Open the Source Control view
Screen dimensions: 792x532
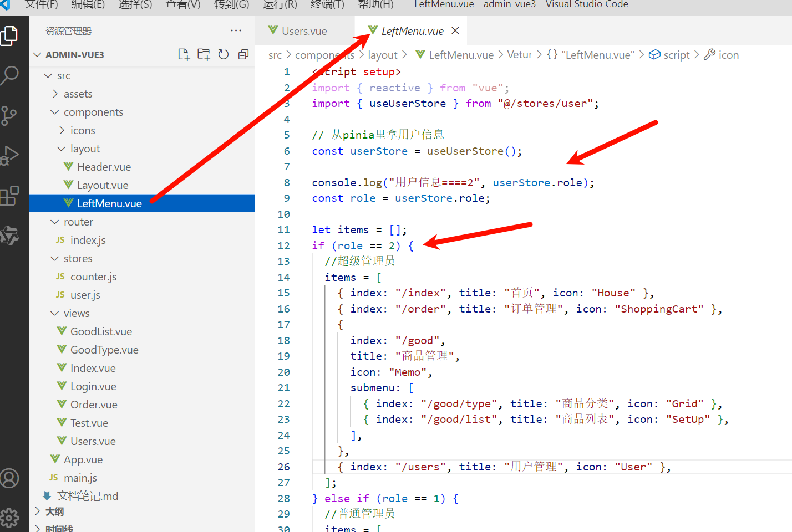(x=9, y=115)
